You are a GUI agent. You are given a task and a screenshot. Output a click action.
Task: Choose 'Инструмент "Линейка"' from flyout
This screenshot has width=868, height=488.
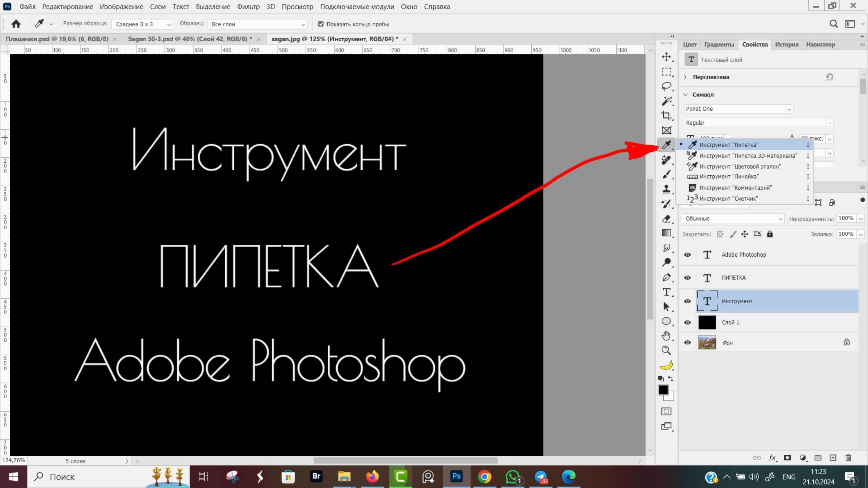[729, 176]
